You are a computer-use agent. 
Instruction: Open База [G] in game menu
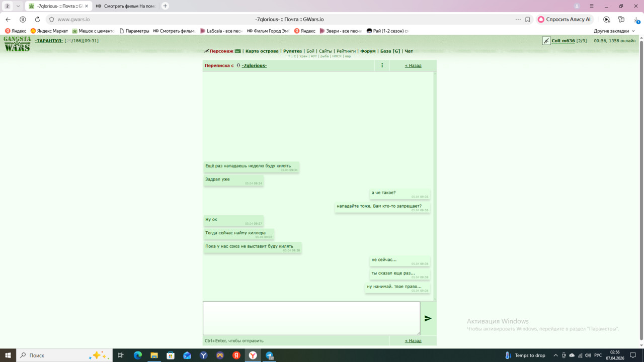click(x=390, y=51)
